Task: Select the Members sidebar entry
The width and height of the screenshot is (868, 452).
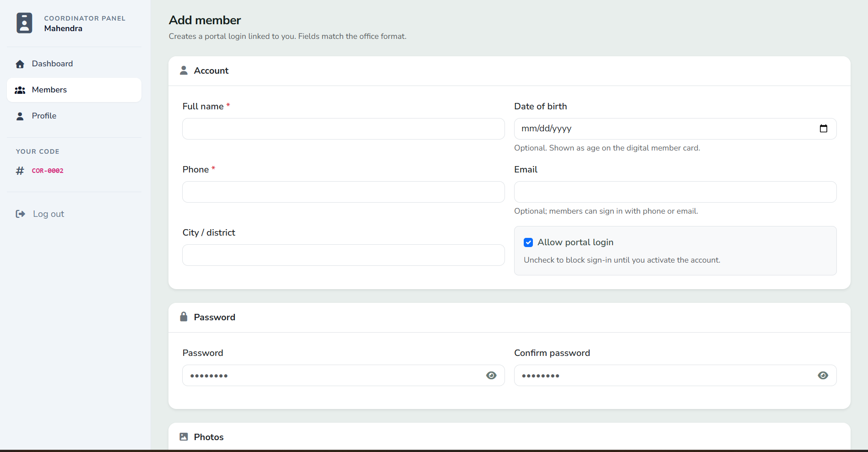Action: (49, 90)
